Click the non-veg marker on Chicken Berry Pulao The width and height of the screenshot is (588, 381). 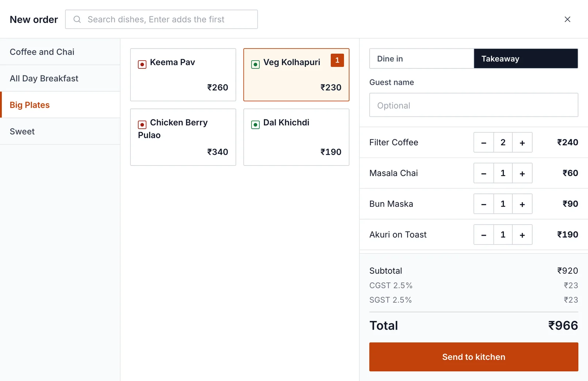142,125
